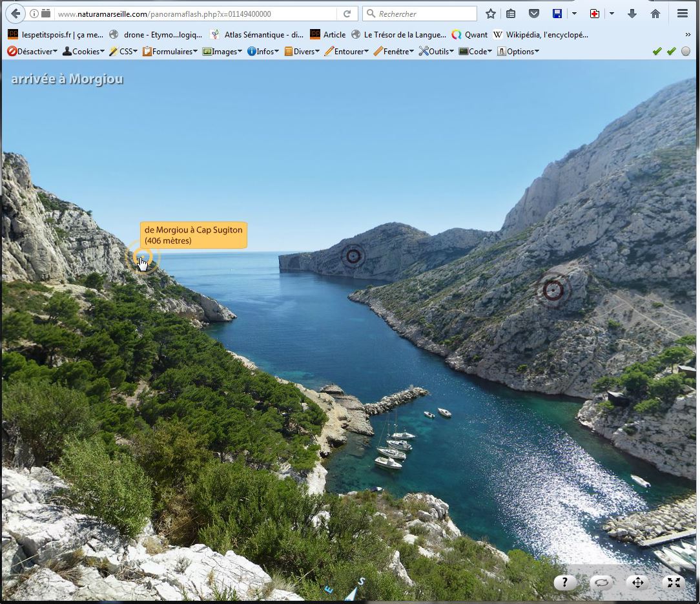
Task: Open the Qwant bookmark link
Action: tap(470, 35)
